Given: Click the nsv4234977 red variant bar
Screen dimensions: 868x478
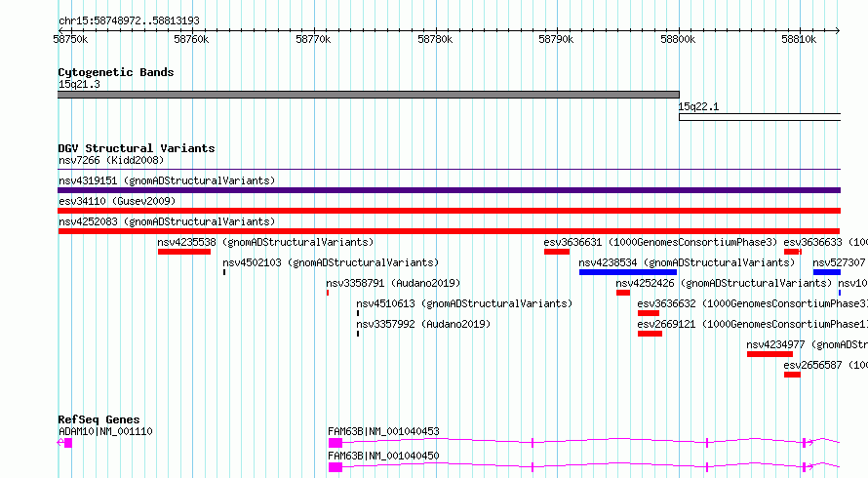Looking at the screenshot, I should click(x=770, y=354).
